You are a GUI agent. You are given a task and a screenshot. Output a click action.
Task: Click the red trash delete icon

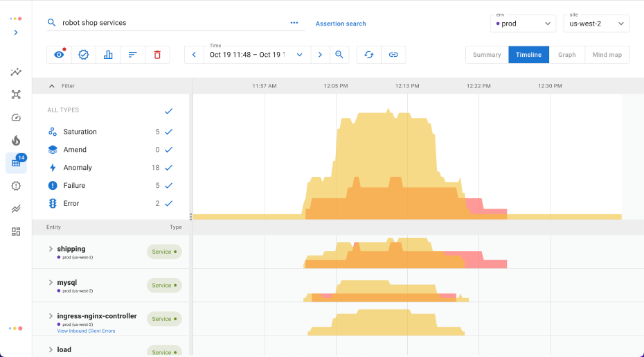pyautogui.click(x=157, y=55)
